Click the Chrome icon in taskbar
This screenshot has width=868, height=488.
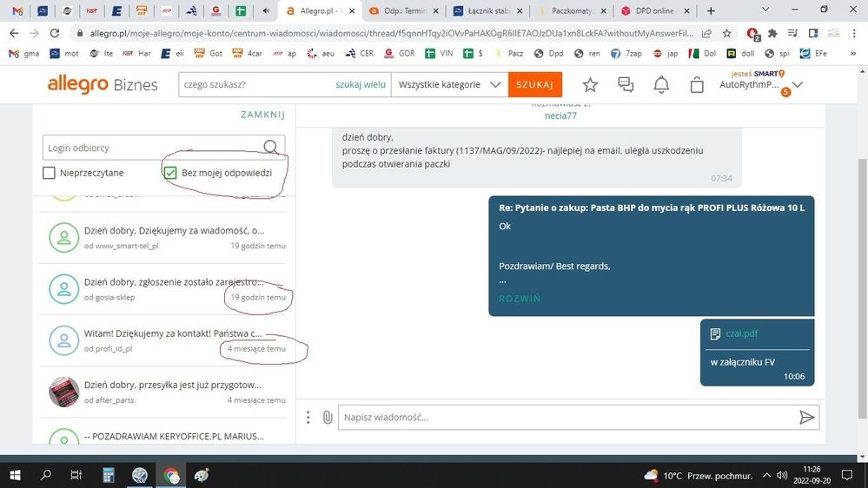point(171,475)
